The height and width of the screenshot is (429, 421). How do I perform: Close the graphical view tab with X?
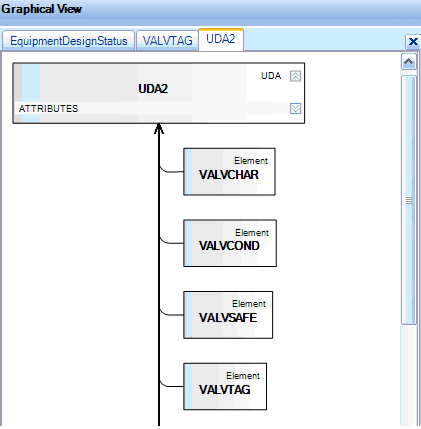(413, 42)
